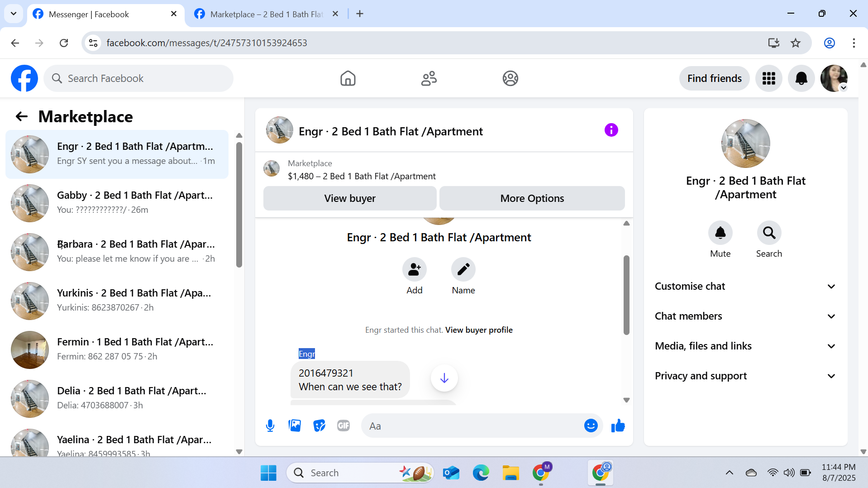Go back using the Marketplace back arrow
Viewport: 868px width, 488px height.
22,117
